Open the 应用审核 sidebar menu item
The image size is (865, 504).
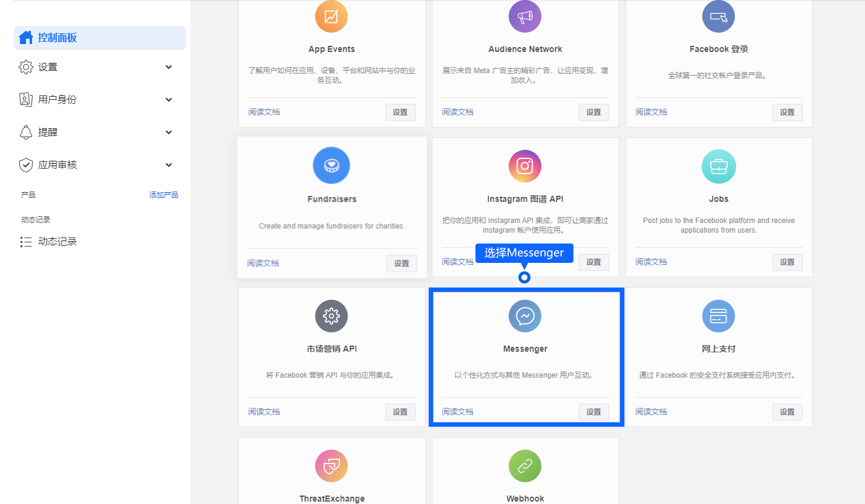pos(100,165)
